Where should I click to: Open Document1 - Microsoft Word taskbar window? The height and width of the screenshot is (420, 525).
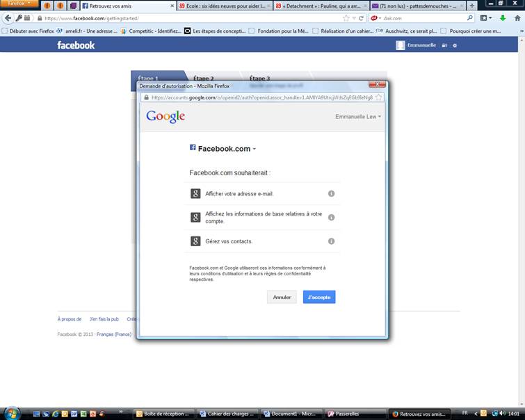(x=291, y=414)
